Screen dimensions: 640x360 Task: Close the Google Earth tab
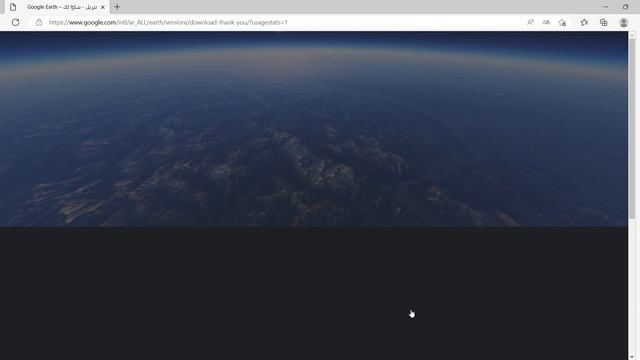102,7
